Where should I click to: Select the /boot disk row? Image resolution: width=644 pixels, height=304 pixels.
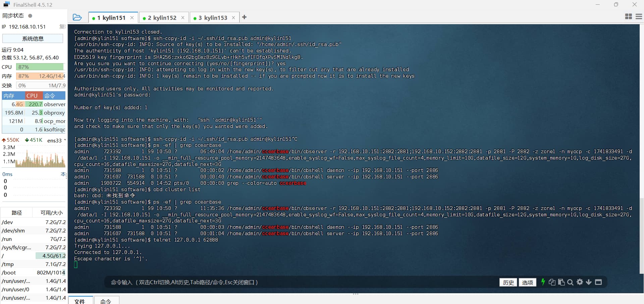coord(34,272)
